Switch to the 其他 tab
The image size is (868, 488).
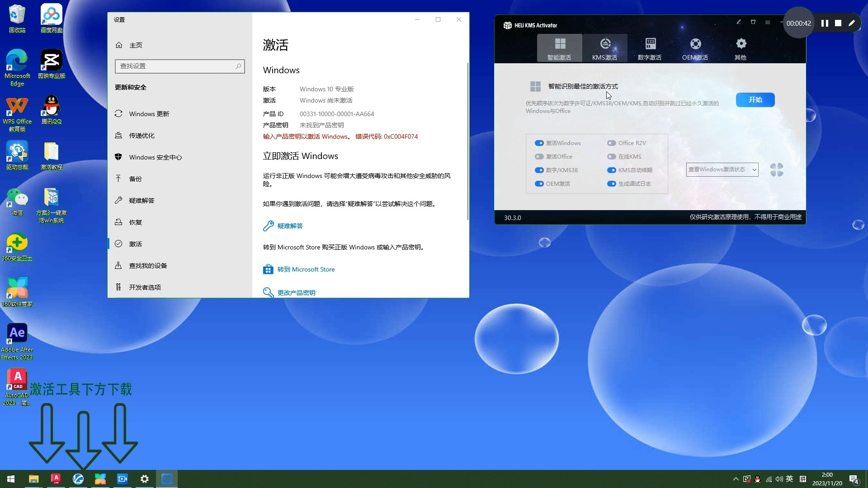[741, 48]
